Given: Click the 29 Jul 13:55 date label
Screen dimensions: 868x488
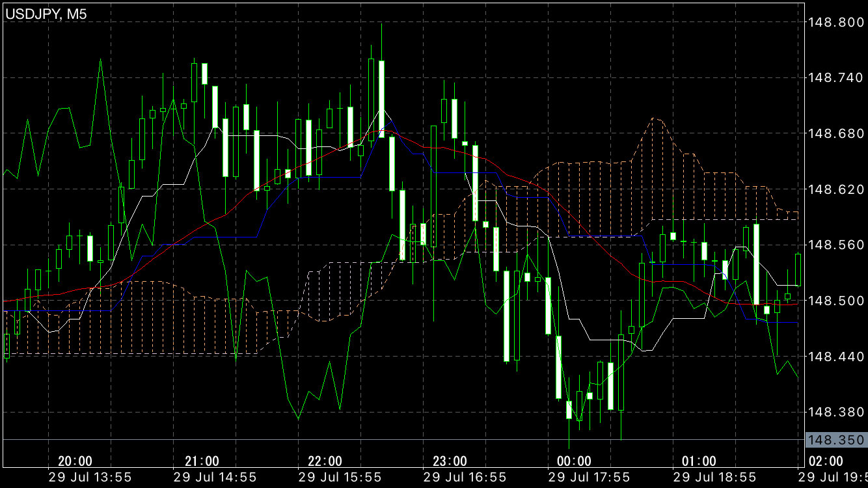Looking at the screenshot, I should coord(90,477).
